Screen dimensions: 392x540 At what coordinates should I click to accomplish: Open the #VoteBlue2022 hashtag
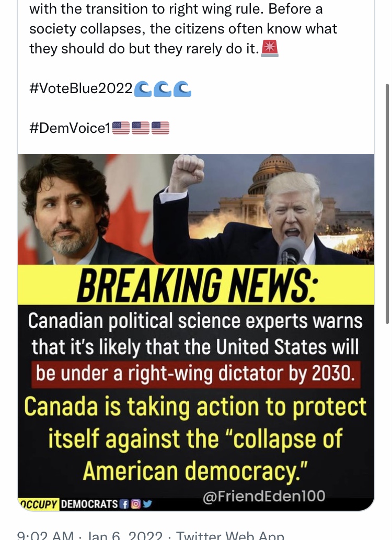pos(81,88)
